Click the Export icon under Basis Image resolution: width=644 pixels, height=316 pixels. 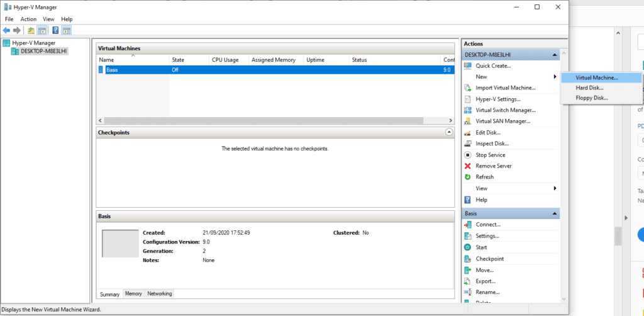467,281
